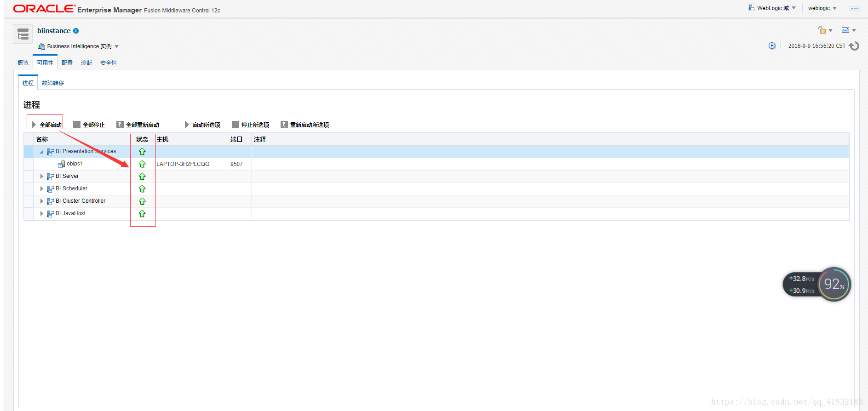Click BI Cluster Controller green status arrow
Viewport: 868px width, 411px height.
(x=142, y=201)
